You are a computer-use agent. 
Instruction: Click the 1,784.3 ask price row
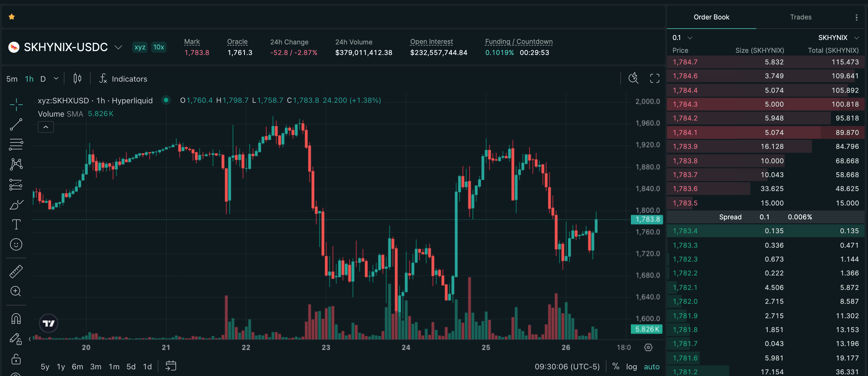pyautogui.click(x=765, y=104)
